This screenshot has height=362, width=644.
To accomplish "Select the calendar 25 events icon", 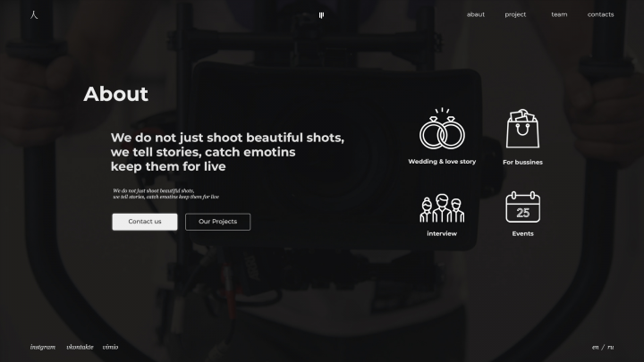I will (523, 206).
